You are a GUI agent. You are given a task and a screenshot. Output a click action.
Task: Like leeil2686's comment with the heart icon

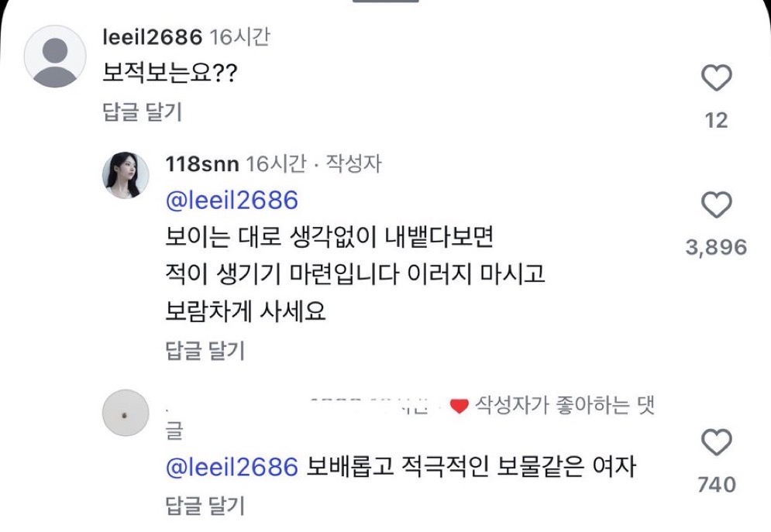click(716, 78)
